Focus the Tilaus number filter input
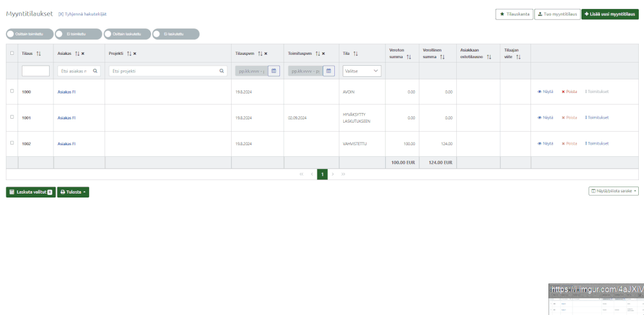This screenshot has width=644, height=315. tap(35, 71)
